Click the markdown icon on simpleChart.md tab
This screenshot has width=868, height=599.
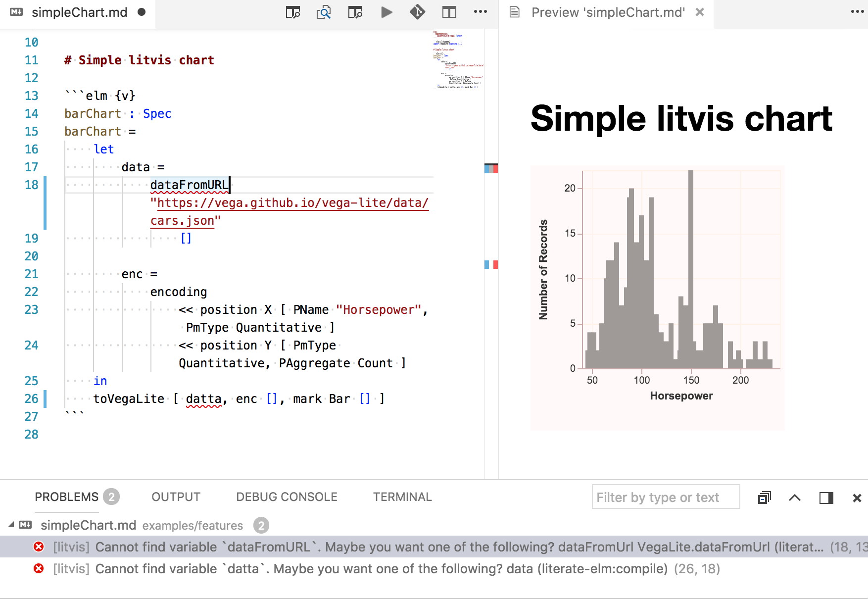click(x=16, y=12)
